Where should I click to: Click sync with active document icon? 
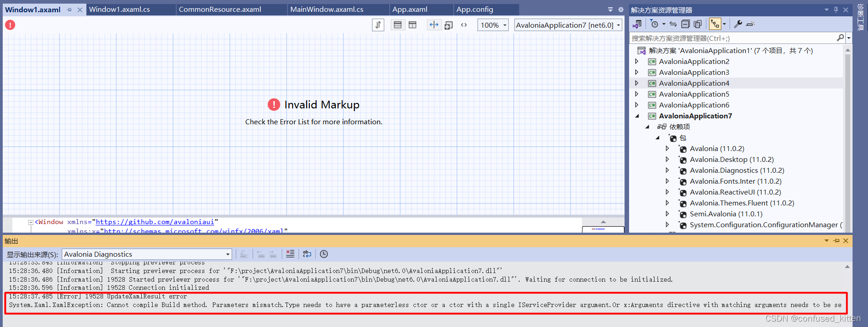pyautogui.click(x=673, y=24)
